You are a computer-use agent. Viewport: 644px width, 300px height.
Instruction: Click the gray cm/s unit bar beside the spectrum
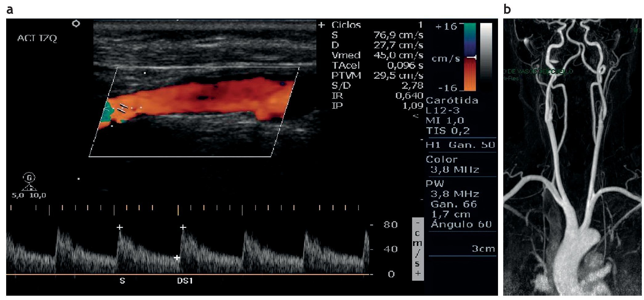coord(418,249)
